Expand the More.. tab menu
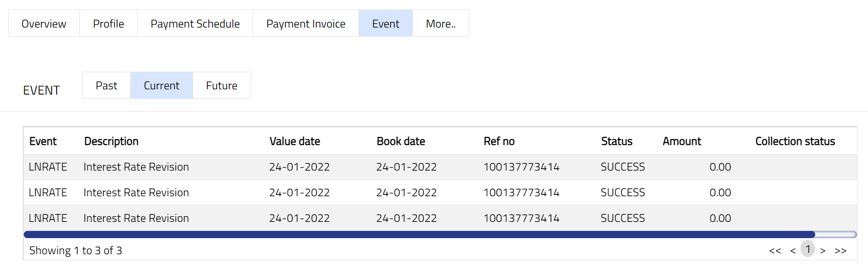Screen dimensions: 868x268 pos(441,24)
